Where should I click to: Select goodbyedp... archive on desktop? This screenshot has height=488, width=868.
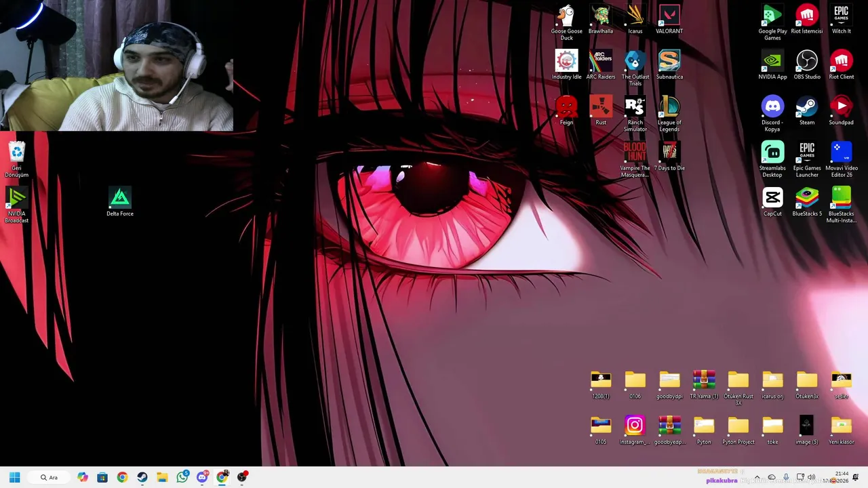(669, 430)
